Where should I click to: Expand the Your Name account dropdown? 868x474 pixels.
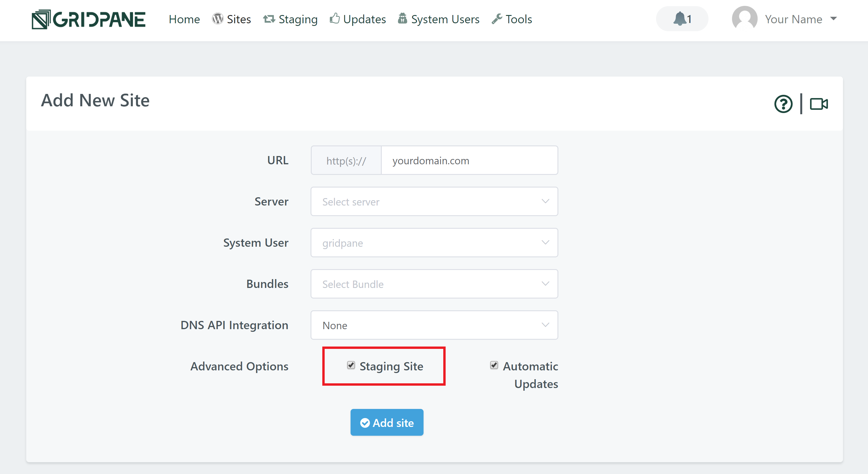pyautogui.click(x=801, y=19)
